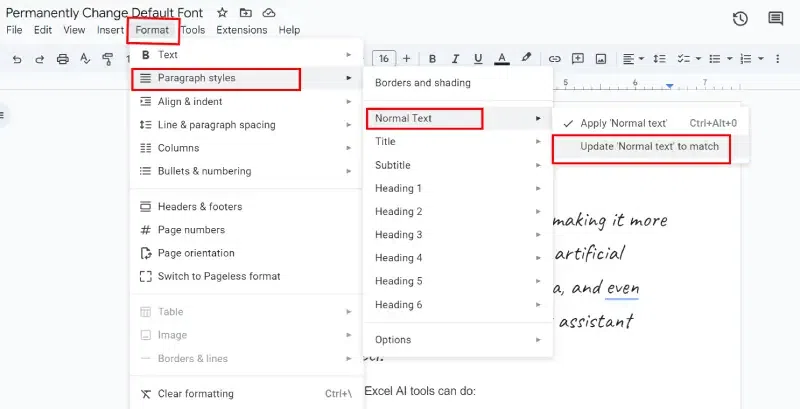
Task: Click the numbered list icon in toolbar
Action: point(746,59)
